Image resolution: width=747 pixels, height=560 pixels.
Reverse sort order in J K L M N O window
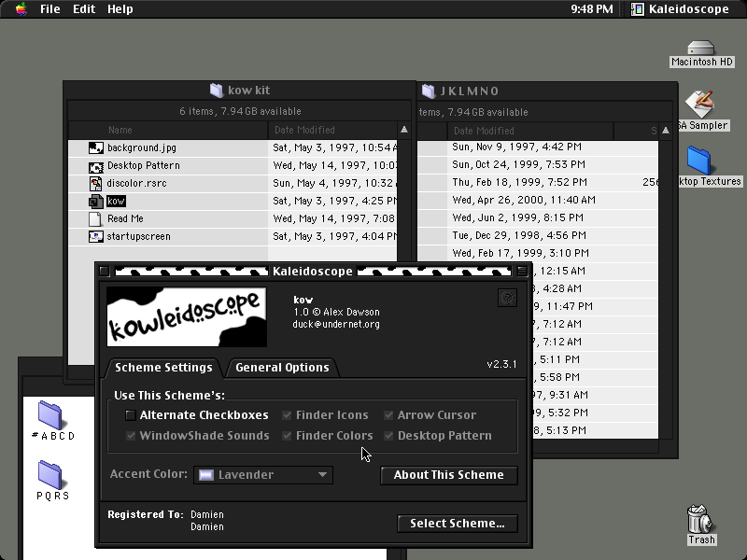666,131
